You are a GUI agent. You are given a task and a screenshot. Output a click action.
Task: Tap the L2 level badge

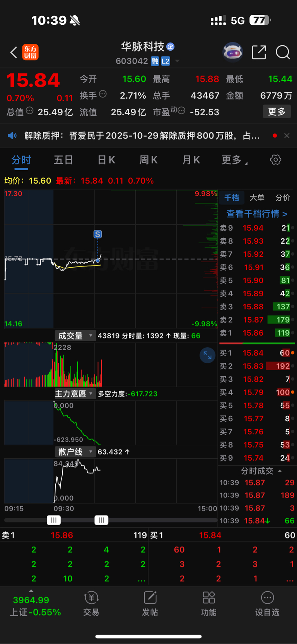(166, 61)
